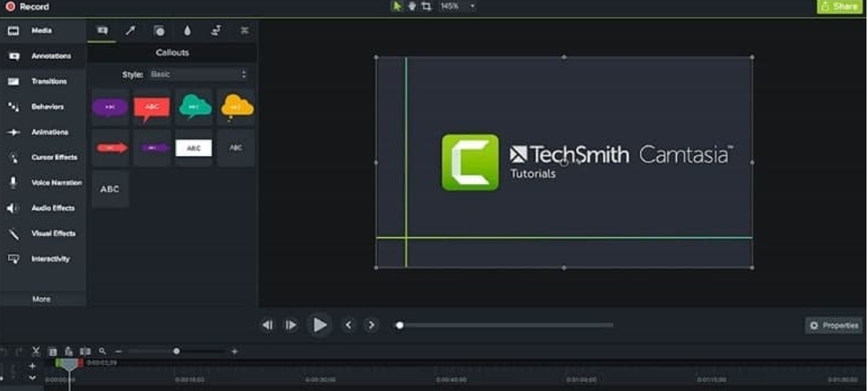
Task: Open the Transitions panel
Action: [x=48, y=81]
